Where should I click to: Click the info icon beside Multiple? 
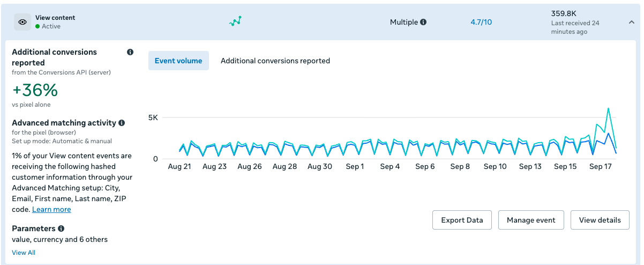click(423, 23)
